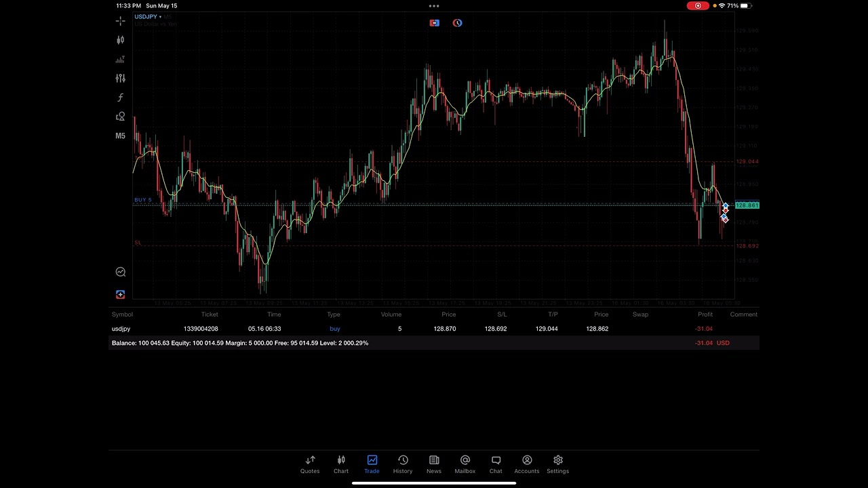Tap the red-blue one-click trading icon

(434, 23)
